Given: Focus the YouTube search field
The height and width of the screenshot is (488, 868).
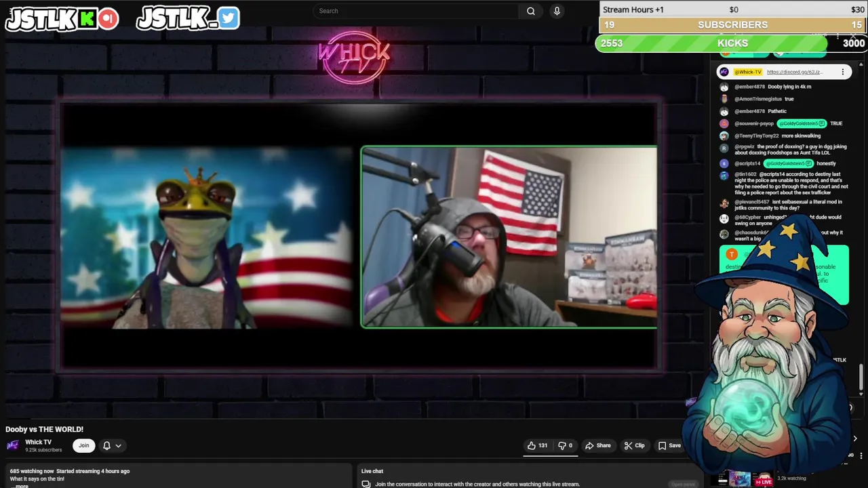Looking at the screenshot, I should [416, 11].
